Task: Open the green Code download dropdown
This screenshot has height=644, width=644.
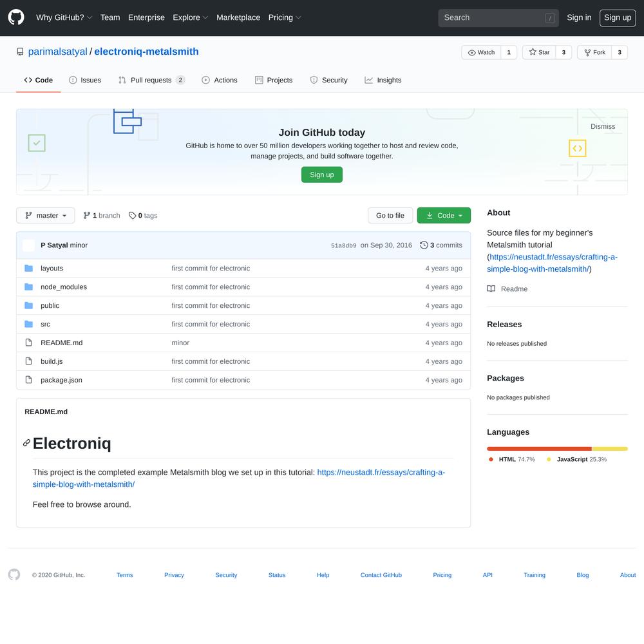Action: 444,216
